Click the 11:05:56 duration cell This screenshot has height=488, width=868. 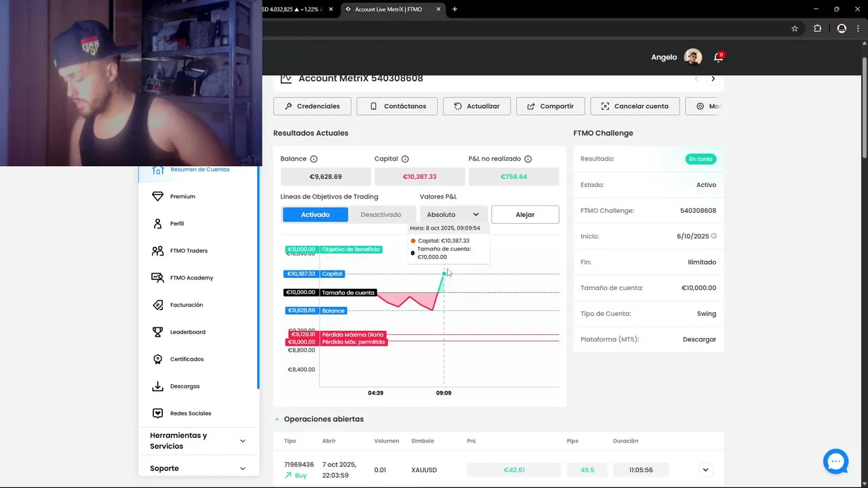point(641,470)
